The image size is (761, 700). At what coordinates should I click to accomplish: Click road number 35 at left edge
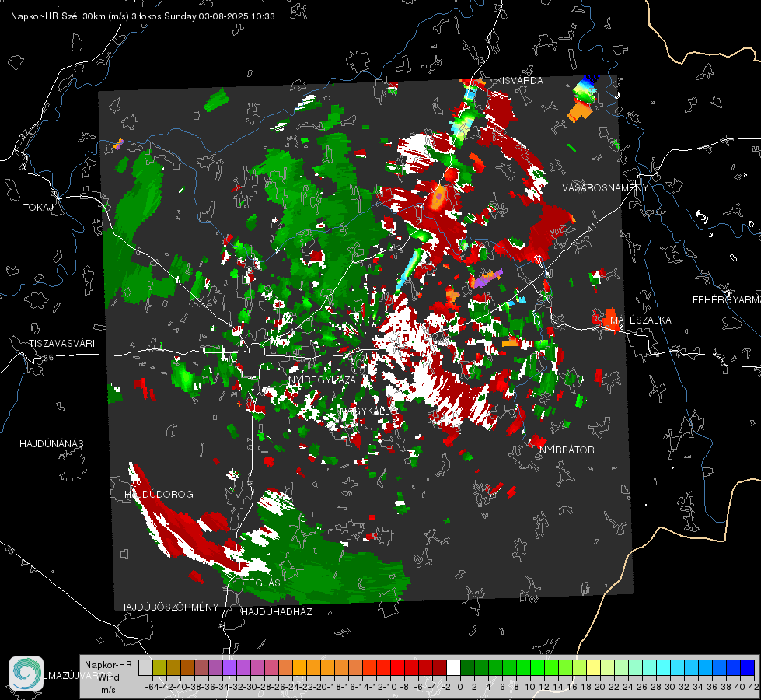click(x=10, y=549)
